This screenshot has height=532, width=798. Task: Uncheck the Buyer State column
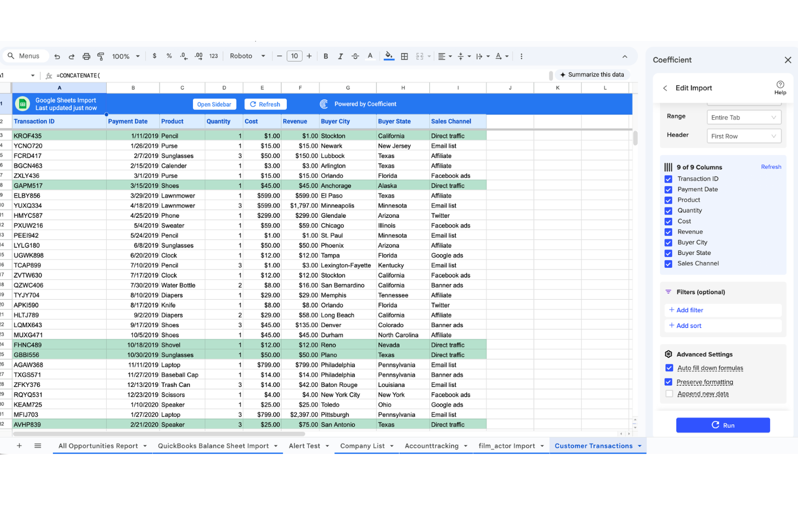pos(668,253)
